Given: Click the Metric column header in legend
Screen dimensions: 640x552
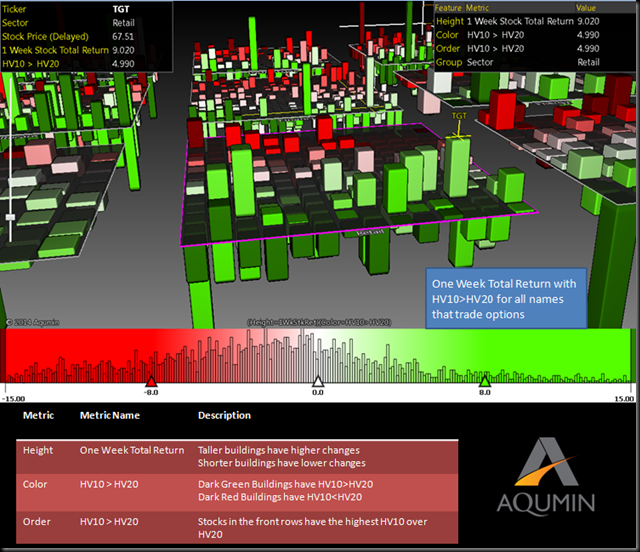Looking at the screenshot, I should point(477,8).
